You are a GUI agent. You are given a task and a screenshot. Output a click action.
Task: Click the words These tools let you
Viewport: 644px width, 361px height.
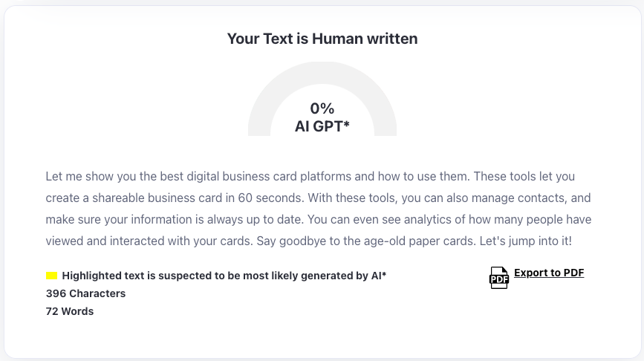pos(524,177)
